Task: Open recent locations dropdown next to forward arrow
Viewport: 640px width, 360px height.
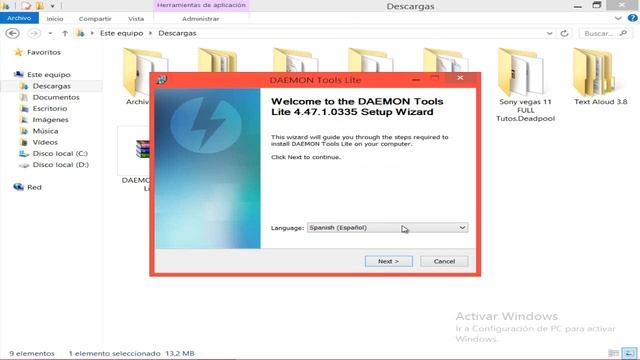Action: click(x=50, y=33)
